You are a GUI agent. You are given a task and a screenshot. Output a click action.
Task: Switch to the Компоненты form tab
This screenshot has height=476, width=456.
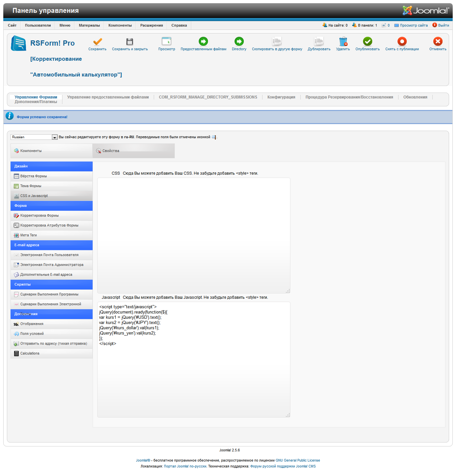coord(52,151)
